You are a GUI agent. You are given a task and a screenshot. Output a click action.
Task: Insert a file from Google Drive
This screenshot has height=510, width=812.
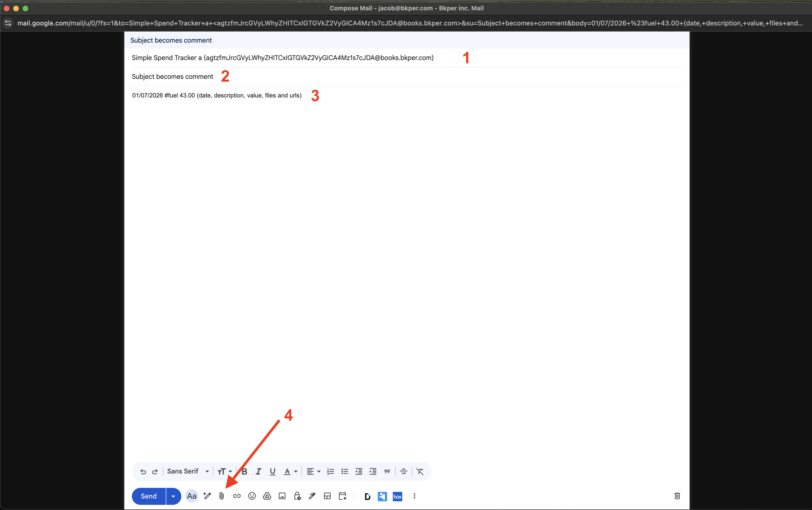point(267,496)
